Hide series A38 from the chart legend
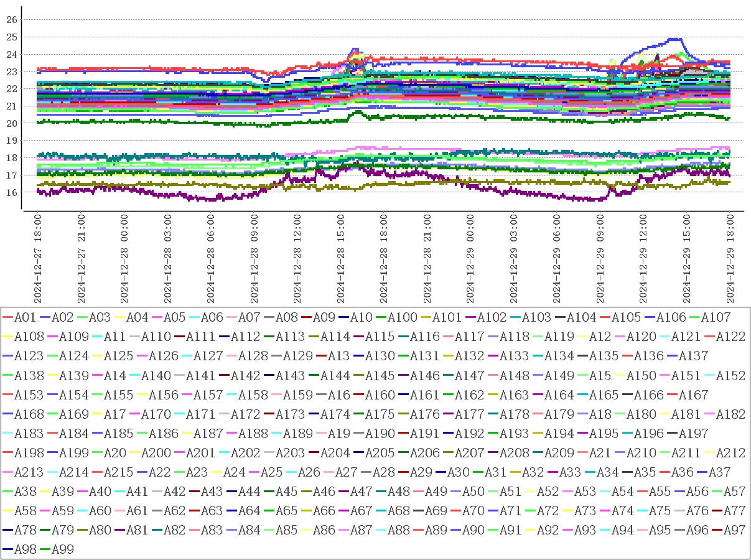 pos(25,492)
